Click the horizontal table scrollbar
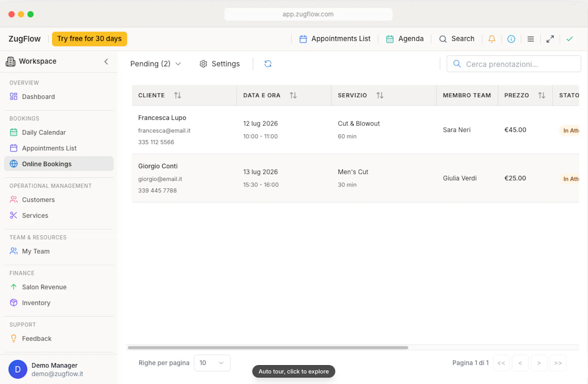Image resolution: width=588 pixels, height=384 pixels. click(268, 348)
